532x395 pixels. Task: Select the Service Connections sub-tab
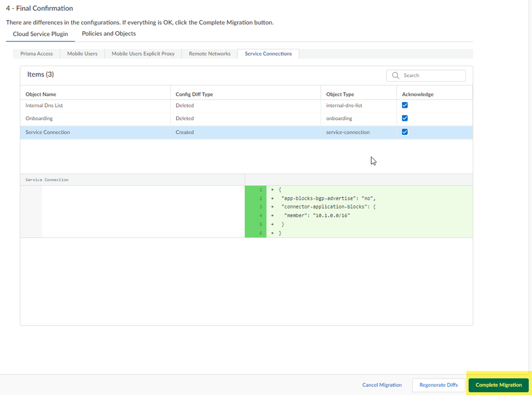[x=268, y=54]
